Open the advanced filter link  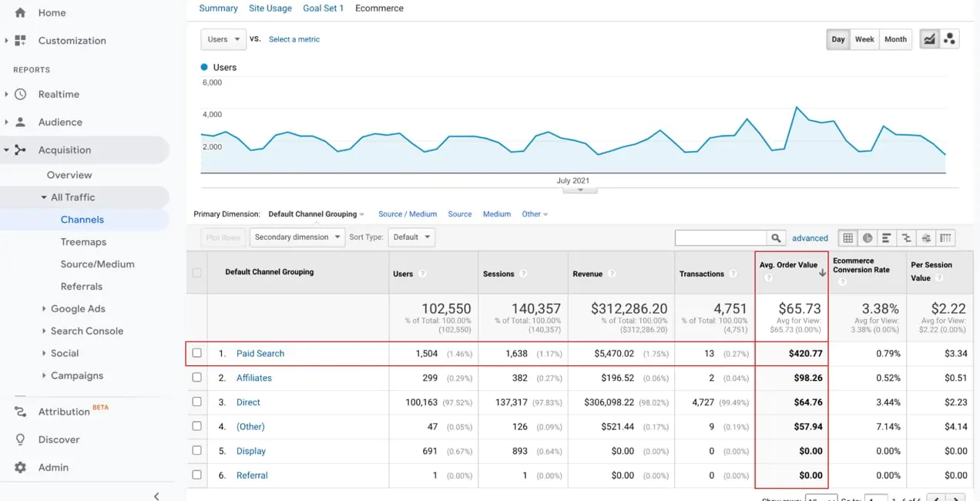tap(810, 238)
